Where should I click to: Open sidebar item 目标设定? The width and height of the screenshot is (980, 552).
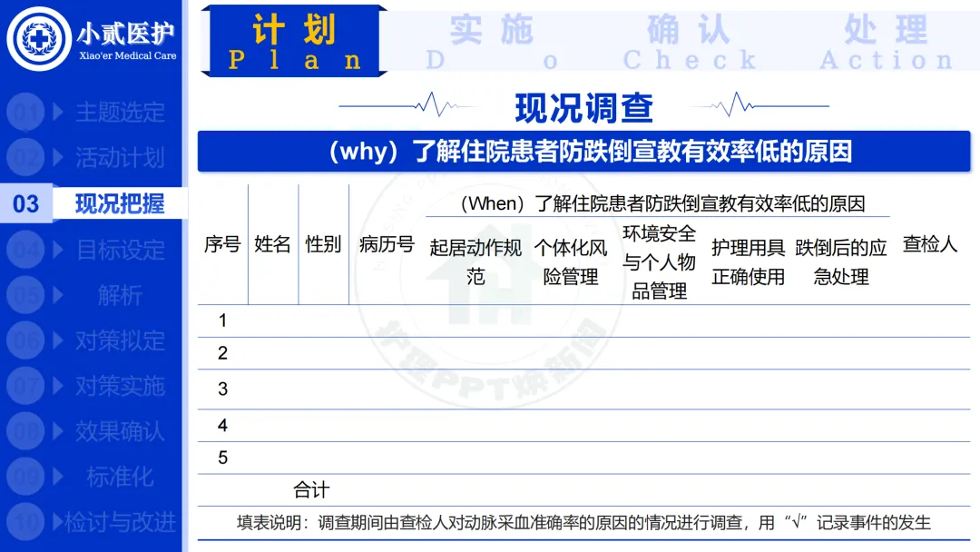coord(120,250)
